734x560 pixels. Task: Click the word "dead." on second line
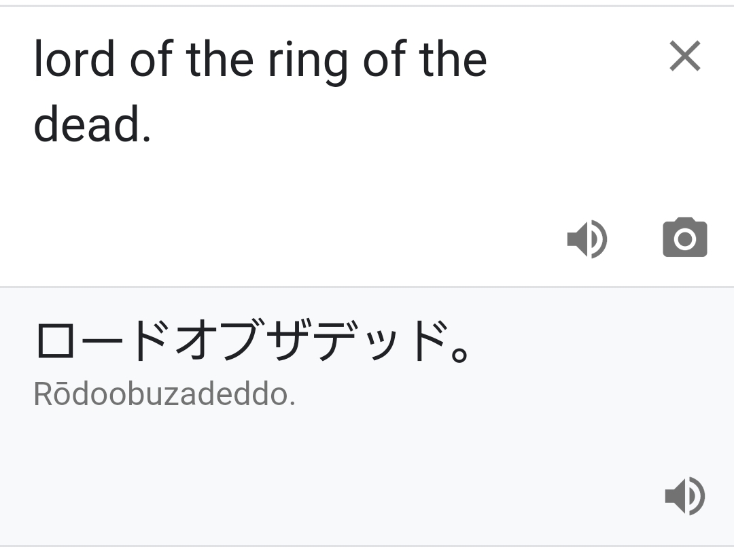pyautogui.click(x=92, y=125)
